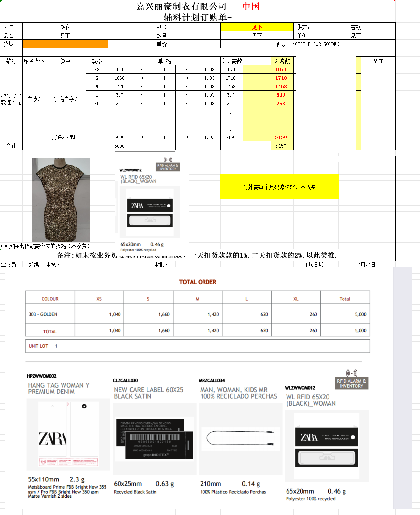Click the UNIT LOT row in the order table
The image size is (420, 515).
[197, 346]
